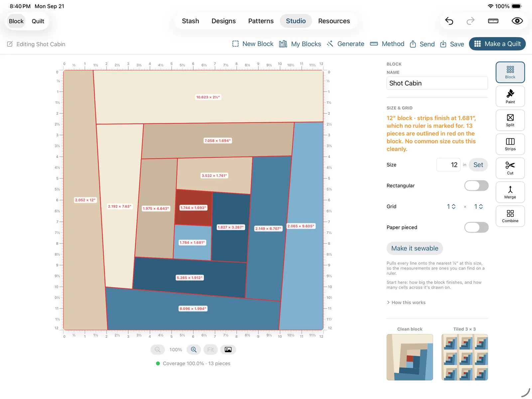The width and height of the screenshot is (532, 399).
Task: Click the Set size button
Action: 478,165
